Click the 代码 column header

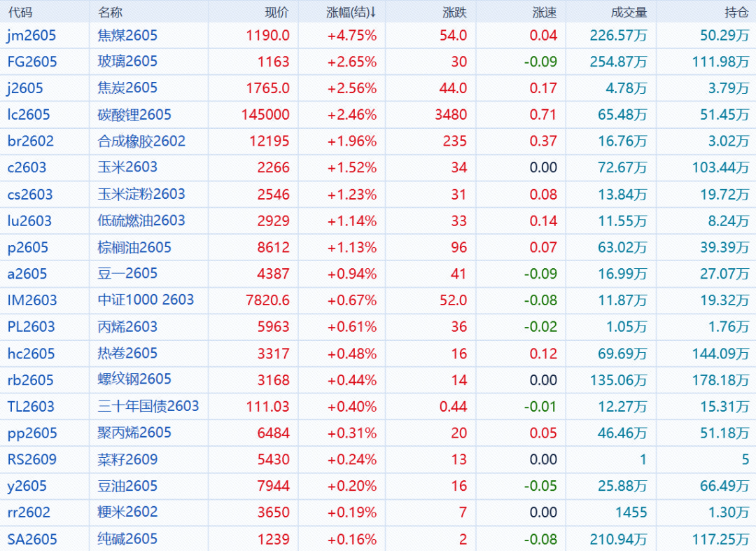tap(20, 13)
